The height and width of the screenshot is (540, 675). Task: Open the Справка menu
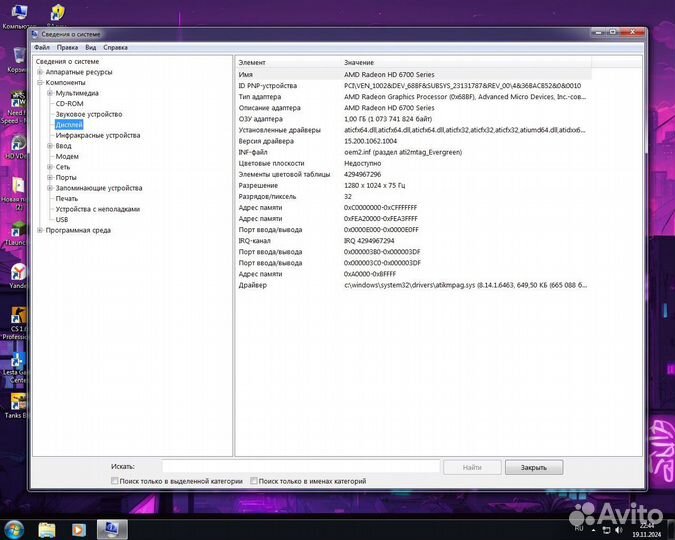pos(115,47)
